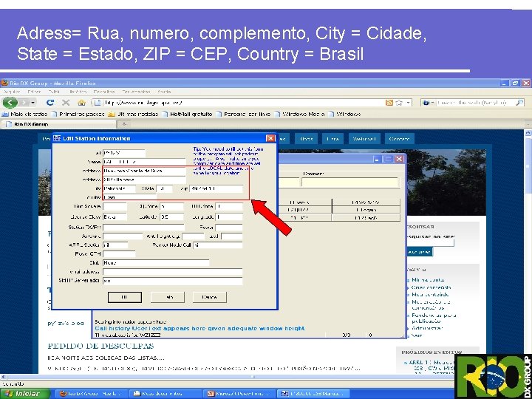Click the E-mail address field
The image size is (532, 399).
click(173, 272)
